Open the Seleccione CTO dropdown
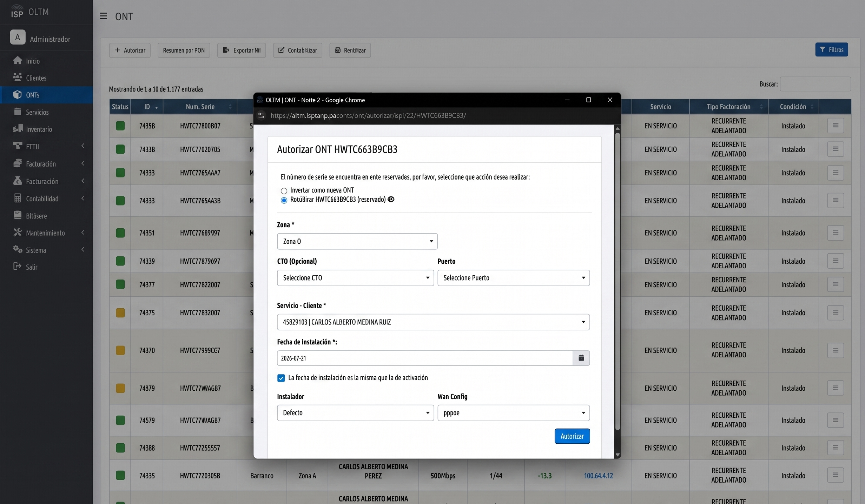The width and height of the screenshot is (865, 504). click(x=355, y=278)
